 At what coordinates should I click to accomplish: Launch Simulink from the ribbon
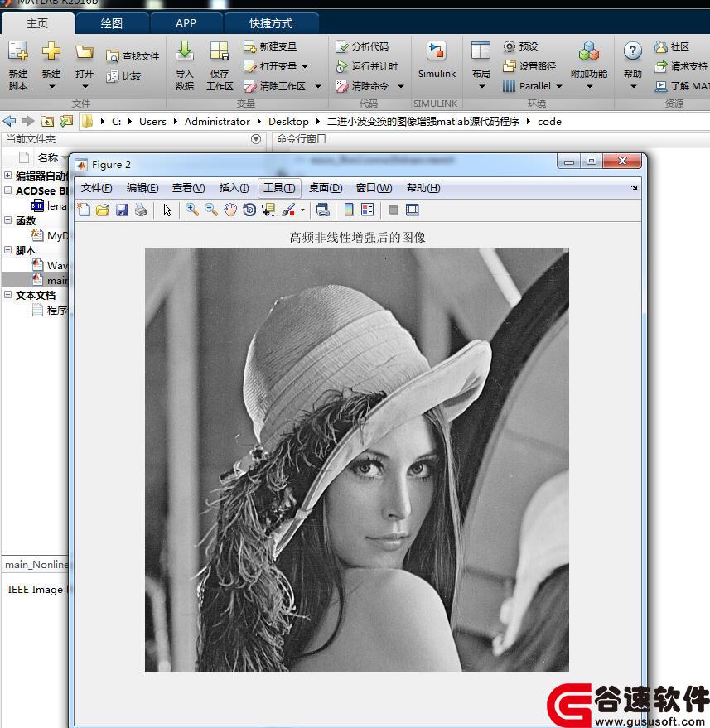[437, 60]
